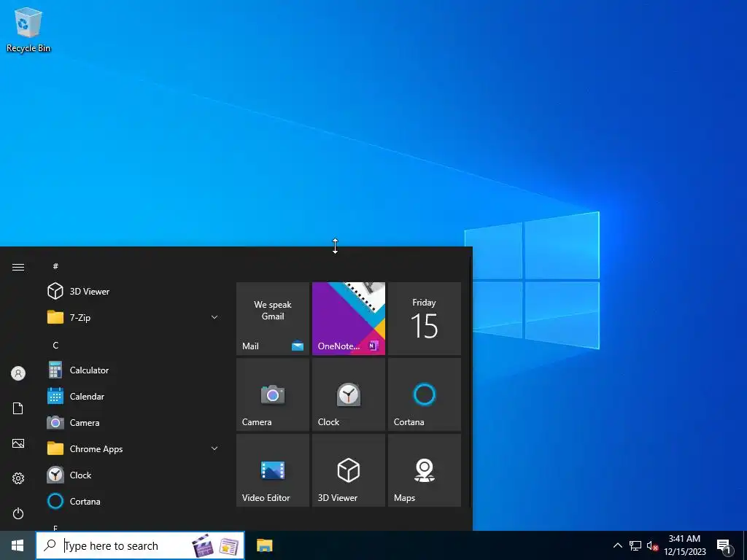Click the search highlights clapperboard icon
The height and width of the screenshot is (560, 747).
[x=203, y=545]
